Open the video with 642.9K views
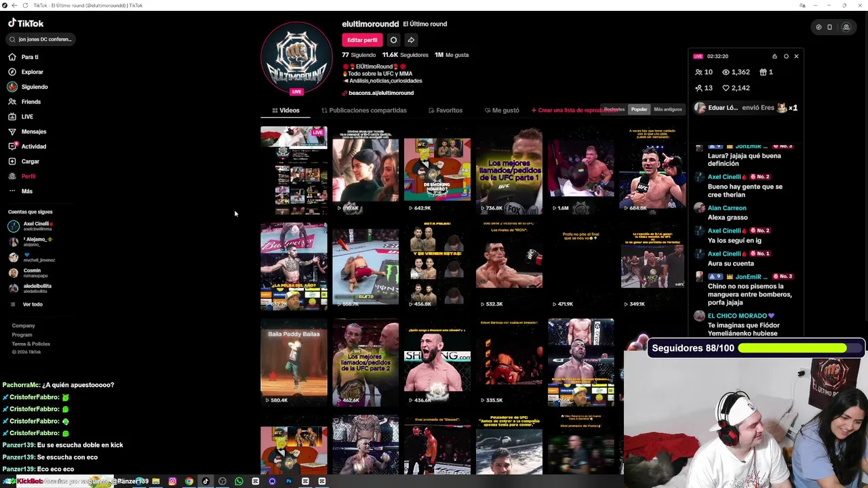 point(437,170)
